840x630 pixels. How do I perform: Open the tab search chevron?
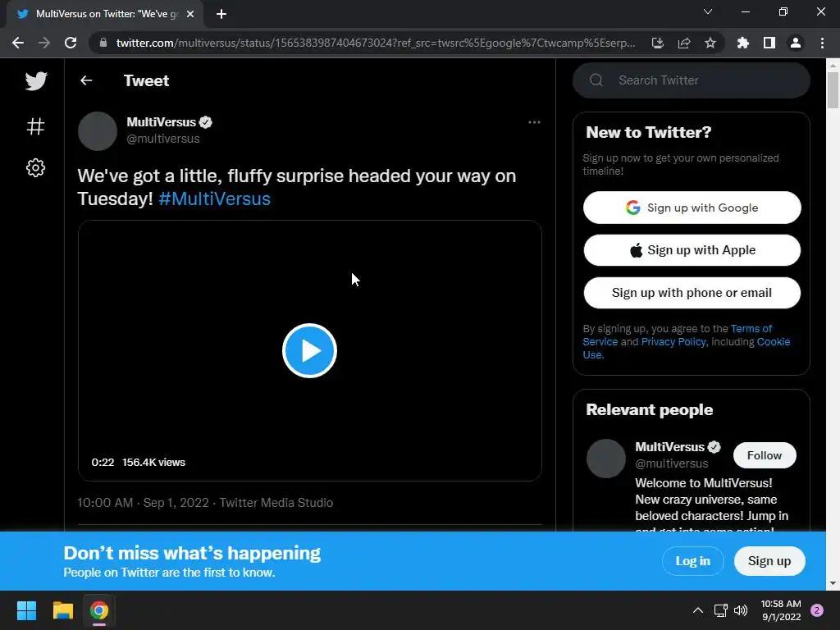click(x=708, y=11)
